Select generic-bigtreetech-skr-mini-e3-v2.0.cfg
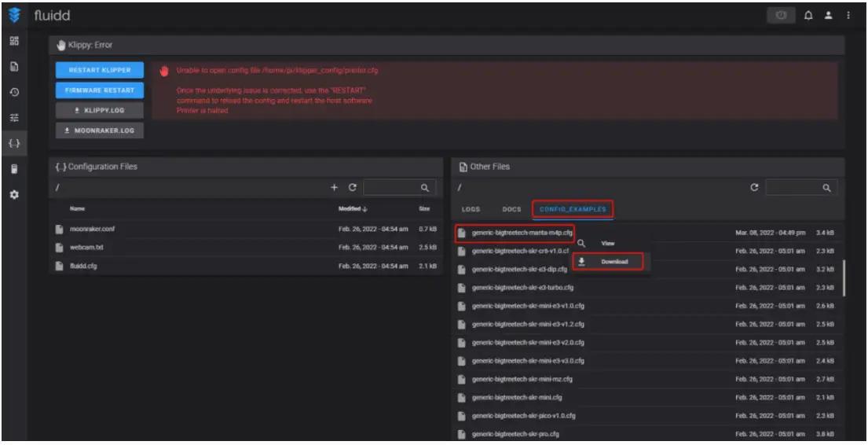Viewport: 868px width, 445px height. 648,343
